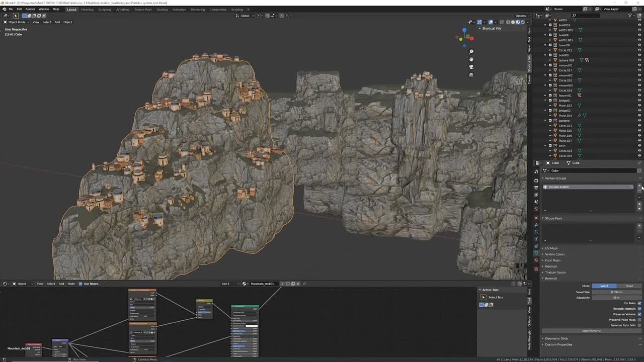
Task: Open Render properties tab icon
Action: point(536,180)
